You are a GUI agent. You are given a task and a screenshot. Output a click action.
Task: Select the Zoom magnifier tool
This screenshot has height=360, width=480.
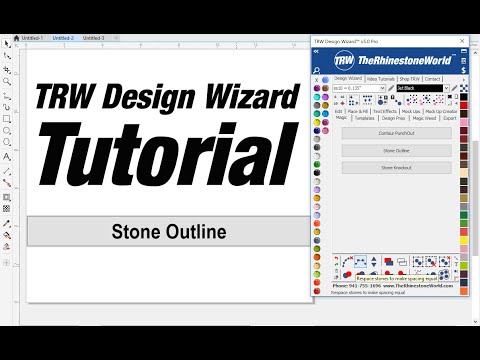click(x=7, y=81)
